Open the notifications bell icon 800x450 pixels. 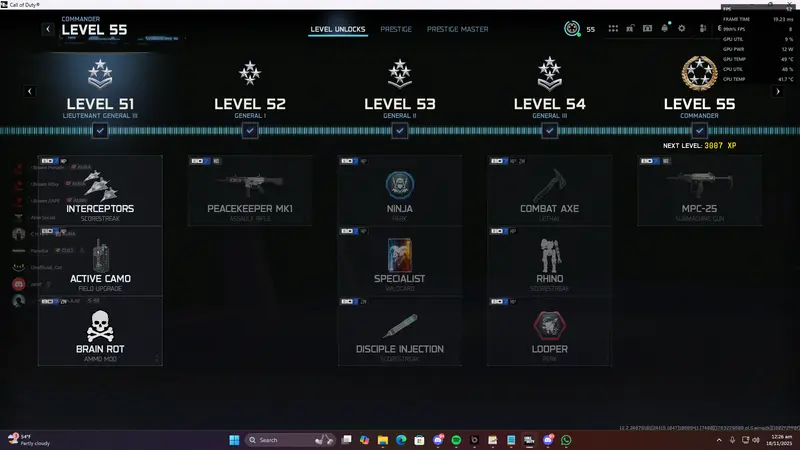click(x=664, y=29)
